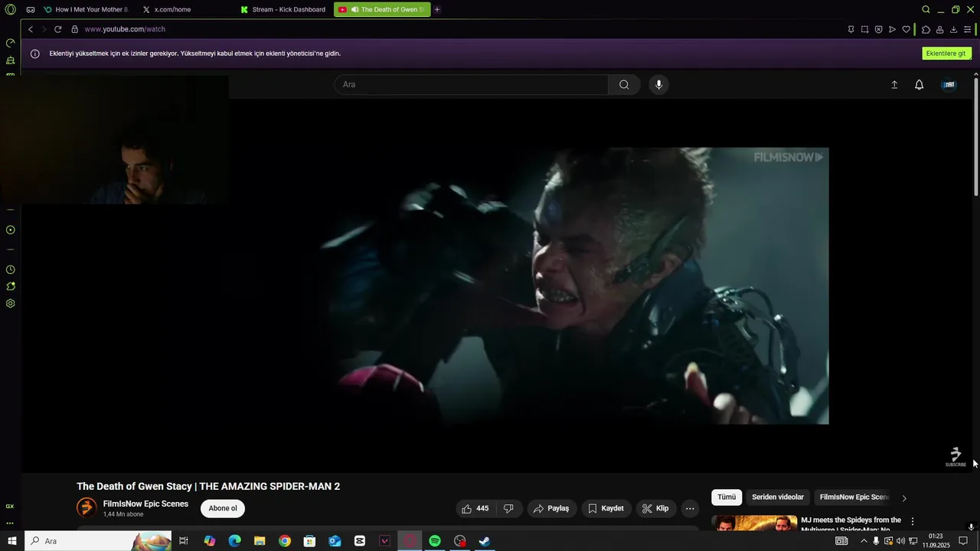
Task: Open GX Control speedometer in the sidebar
Action: click(x=11, y=43)
